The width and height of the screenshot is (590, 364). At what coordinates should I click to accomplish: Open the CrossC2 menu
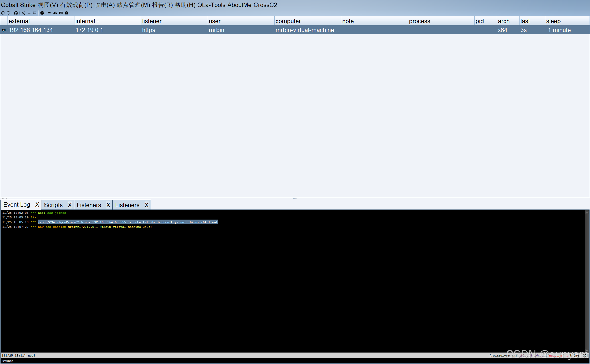coord(265,5)
